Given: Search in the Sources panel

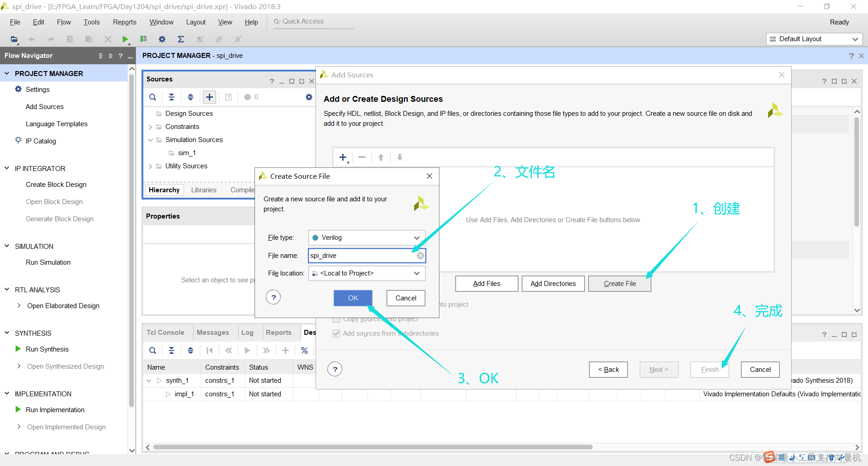Looking at the screenshot, I should (x=153, y=97).
